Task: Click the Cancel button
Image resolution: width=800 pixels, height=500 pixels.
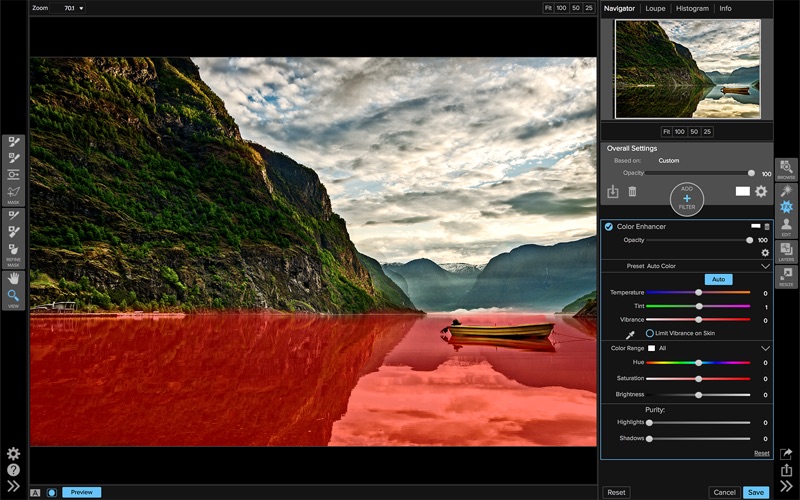Action: coord(724,492)
